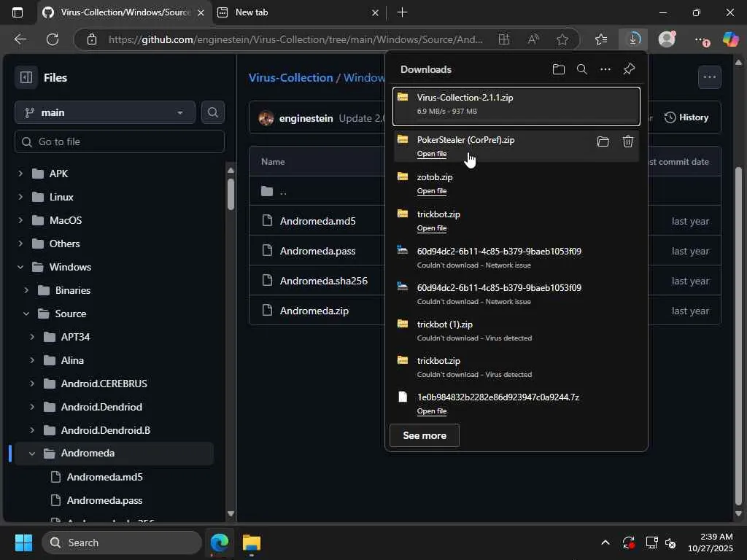
Task: Select Alina folder in tree
Action: click(x=72, y=360)
